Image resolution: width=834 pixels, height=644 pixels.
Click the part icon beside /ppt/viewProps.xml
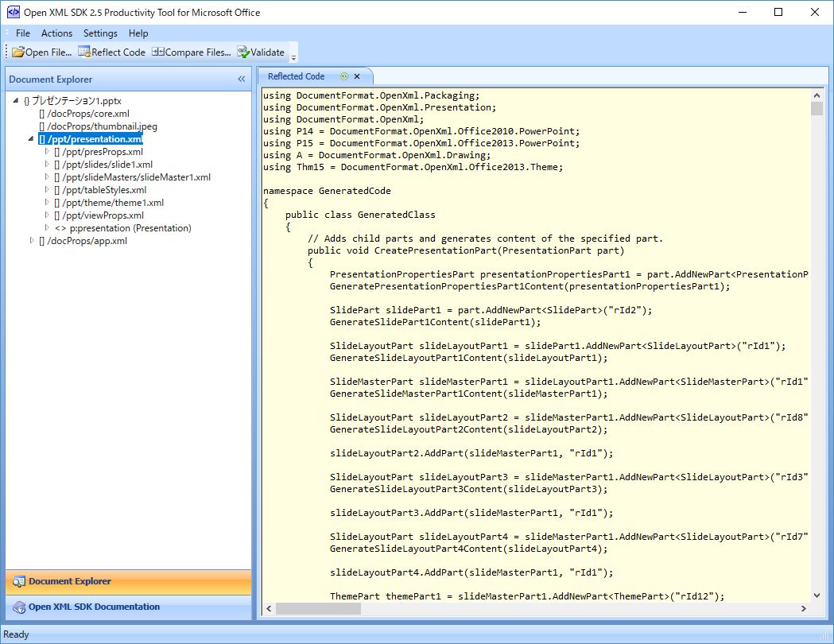tap(57, 216)
